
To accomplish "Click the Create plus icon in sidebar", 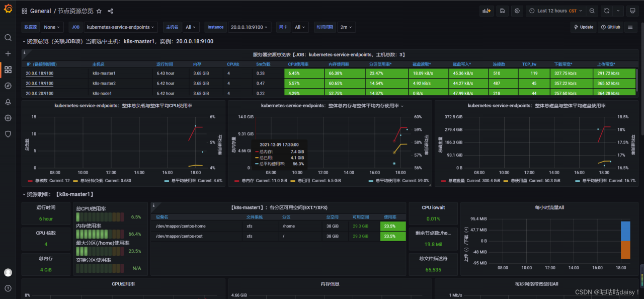I will tap(8, 53).
